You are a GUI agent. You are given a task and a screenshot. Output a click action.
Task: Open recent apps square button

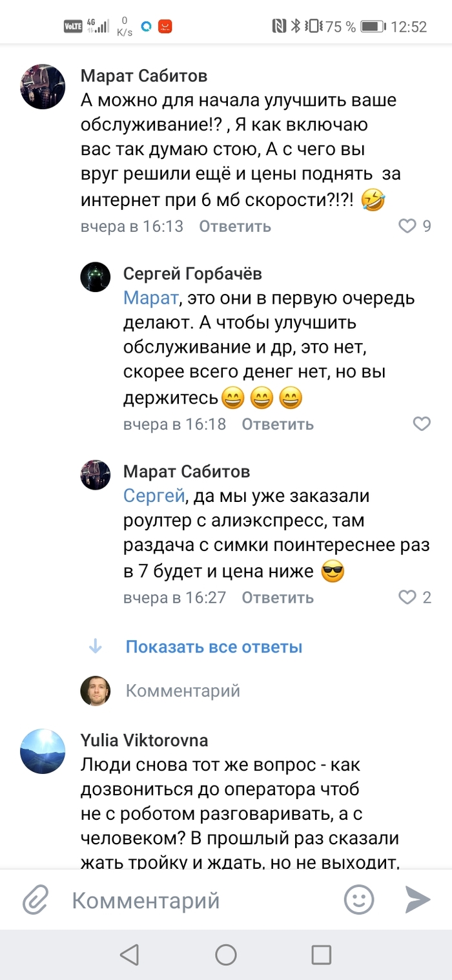(321, 954)
